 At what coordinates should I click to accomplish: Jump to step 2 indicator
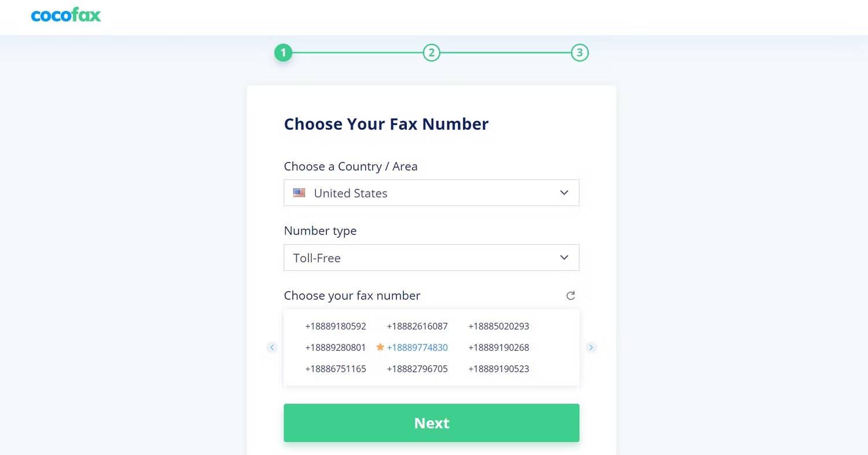(x=432, y=53)
